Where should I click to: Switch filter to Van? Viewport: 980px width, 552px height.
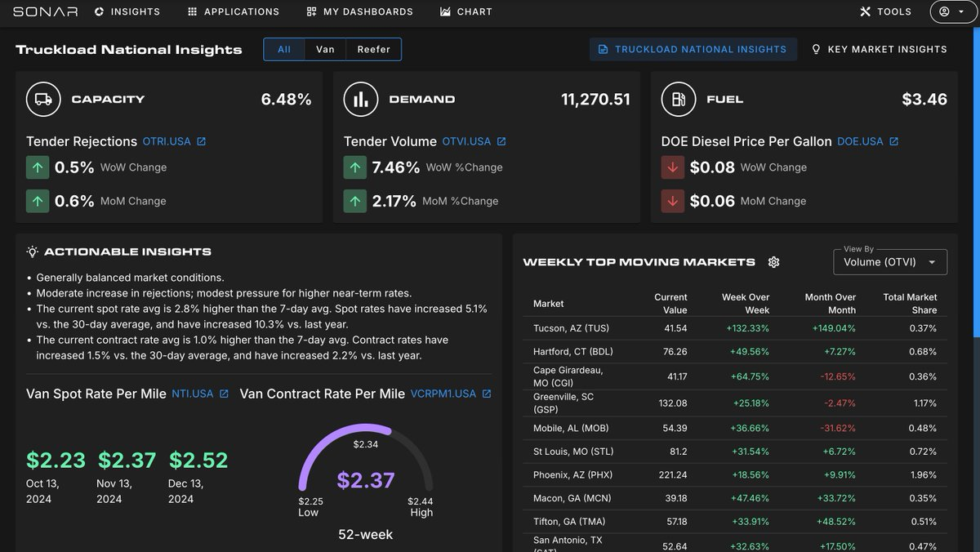[325, 49]
